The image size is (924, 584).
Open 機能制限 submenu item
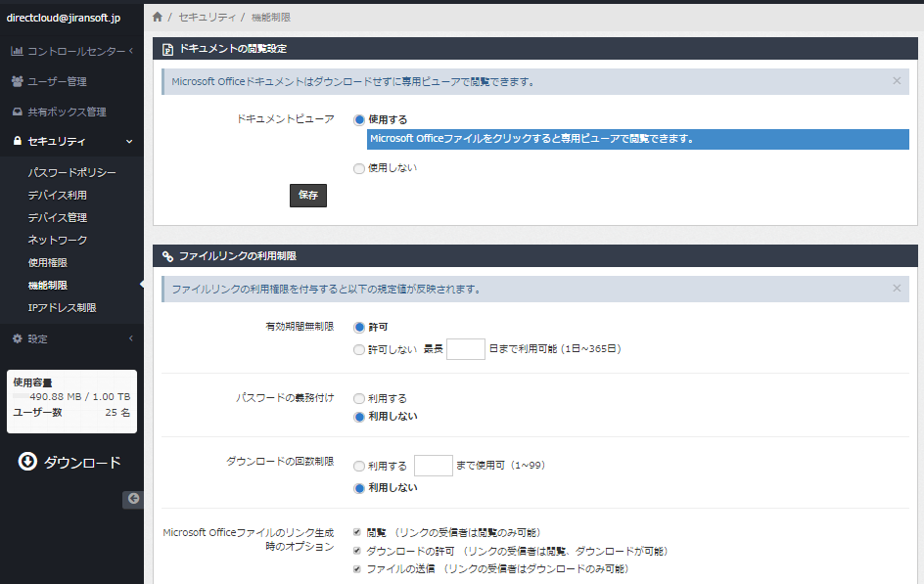tap(48, 285)
